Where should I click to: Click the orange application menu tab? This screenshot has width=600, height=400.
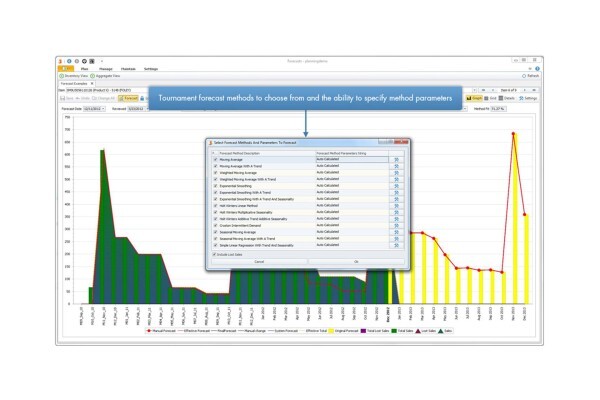[66, 69]
